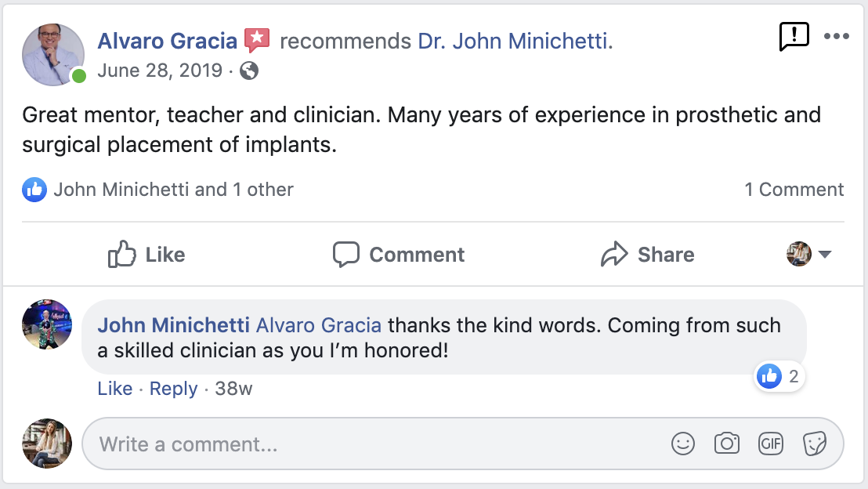Reply to John Minichetti's comment

coord(173,389)
